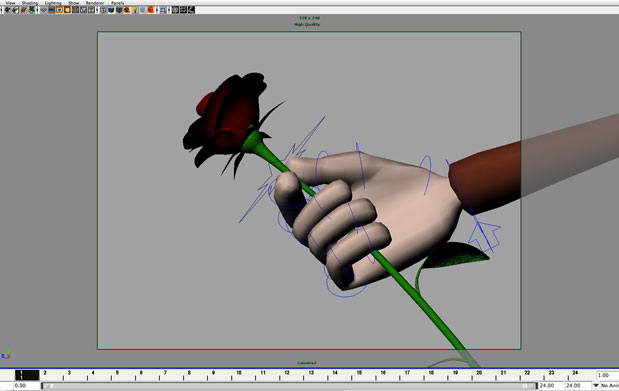Screen dimensions: 619x391
Task: Open the character set dropdown arrow
Action: click(x=595, y=385)
